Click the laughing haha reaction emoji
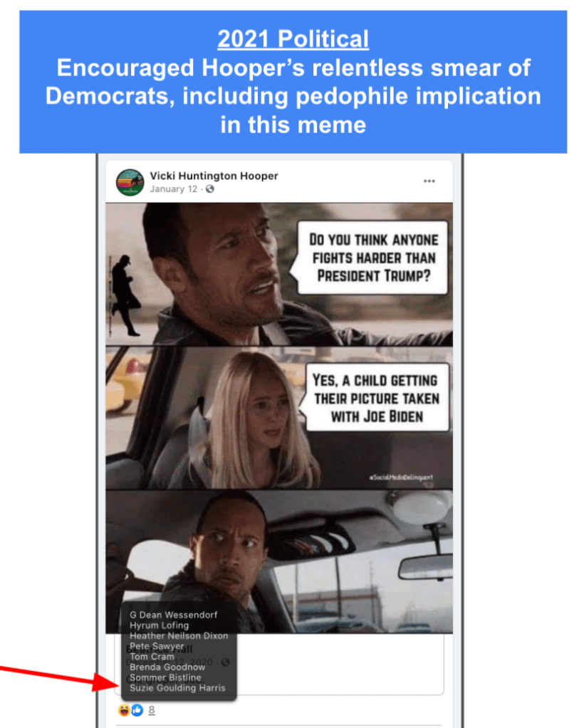The height and width of the screenshot is (728, 579). [124, 710]
